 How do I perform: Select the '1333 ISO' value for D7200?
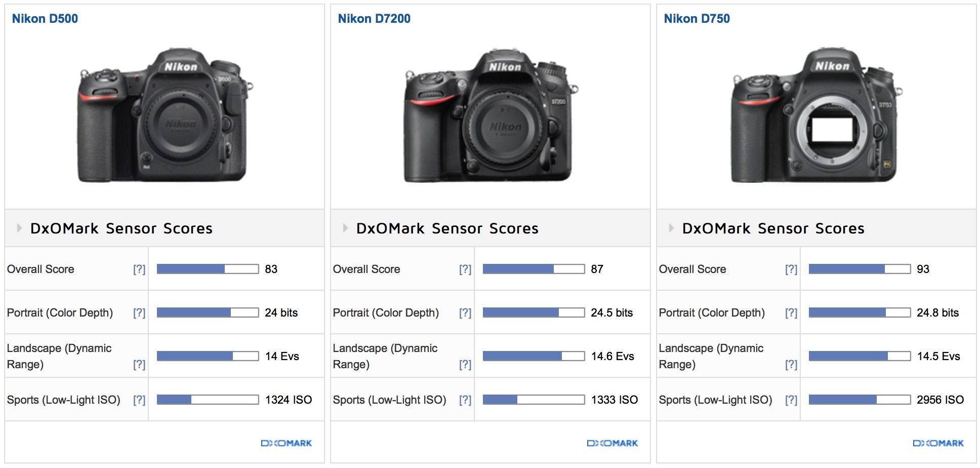click(615, 400)
